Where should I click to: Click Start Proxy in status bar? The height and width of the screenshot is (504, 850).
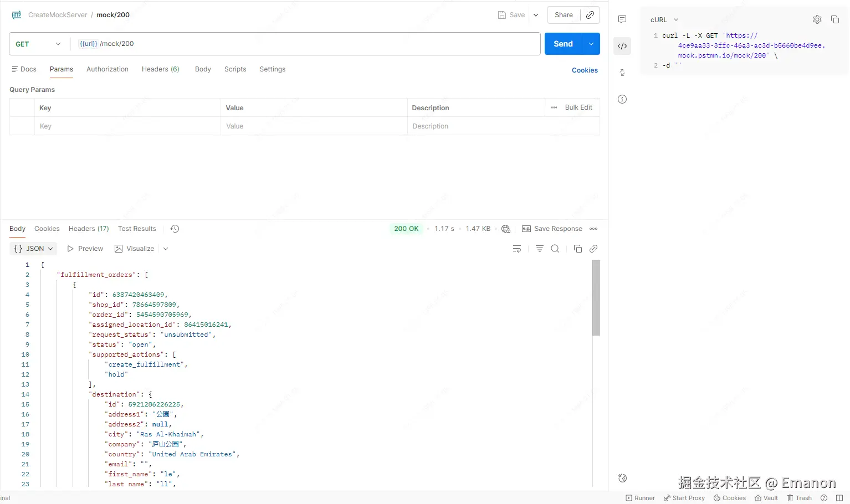coord(684,498)
